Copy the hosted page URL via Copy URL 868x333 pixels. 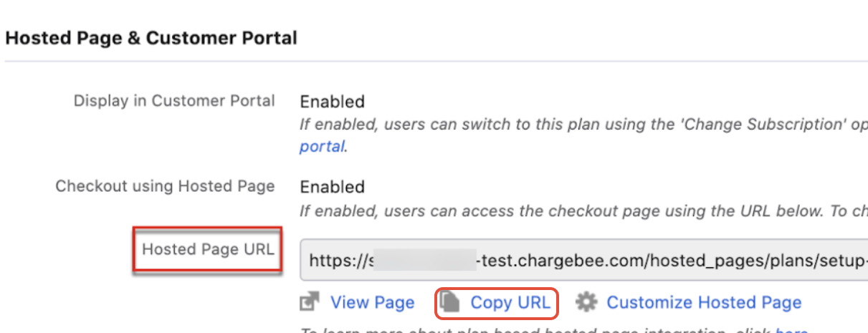pos(510,303)
